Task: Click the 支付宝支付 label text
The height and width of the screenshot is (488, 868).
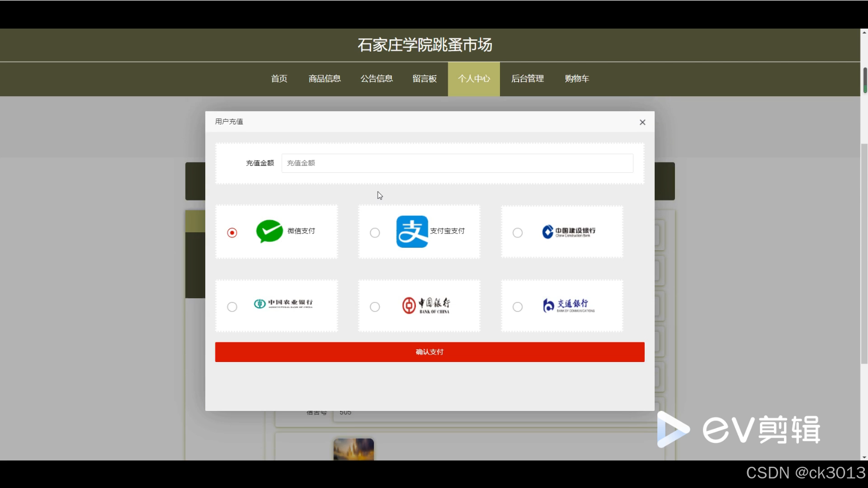Action: [x=447, y=231]
